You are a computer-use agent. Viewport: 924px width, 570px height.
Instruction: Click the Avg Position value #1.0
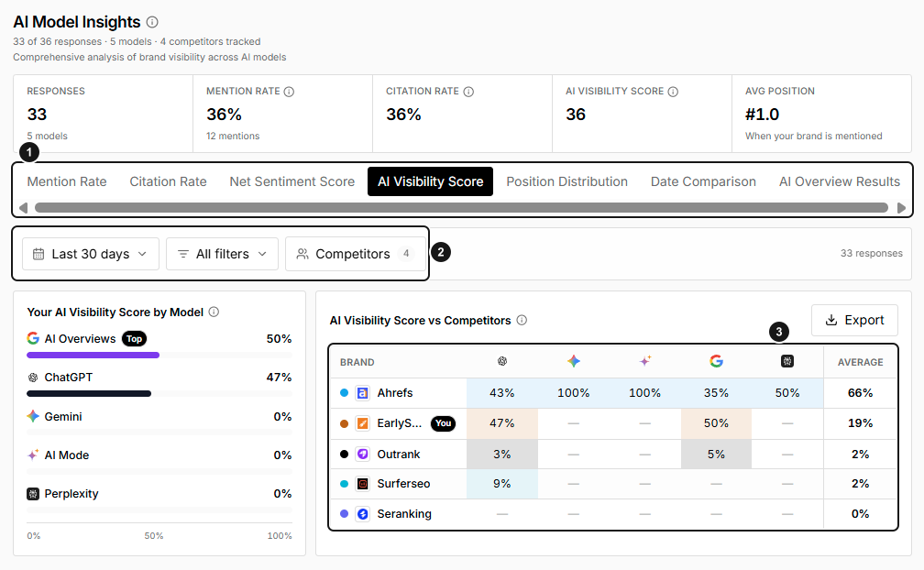coord(762,115)
